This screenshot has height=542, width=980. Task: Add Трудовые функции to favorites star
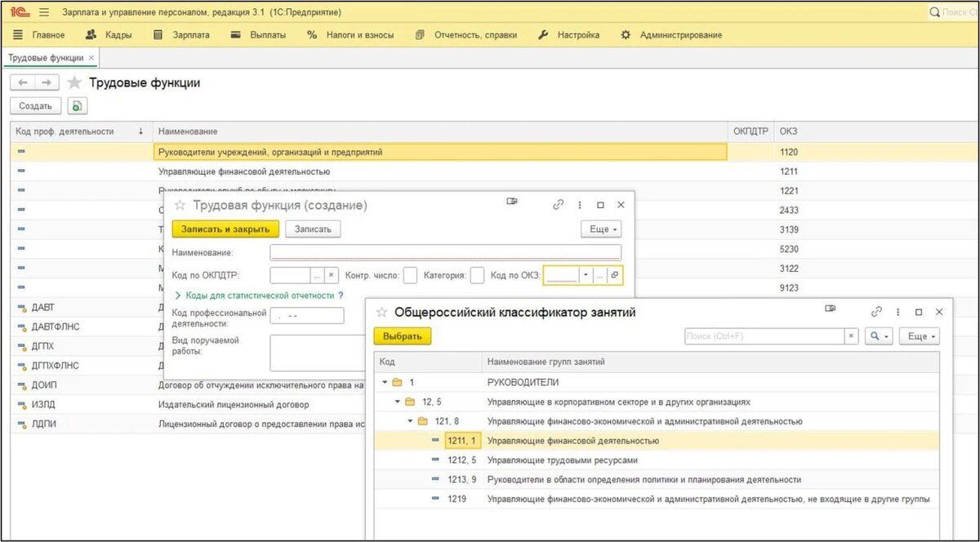click(74, 82)
